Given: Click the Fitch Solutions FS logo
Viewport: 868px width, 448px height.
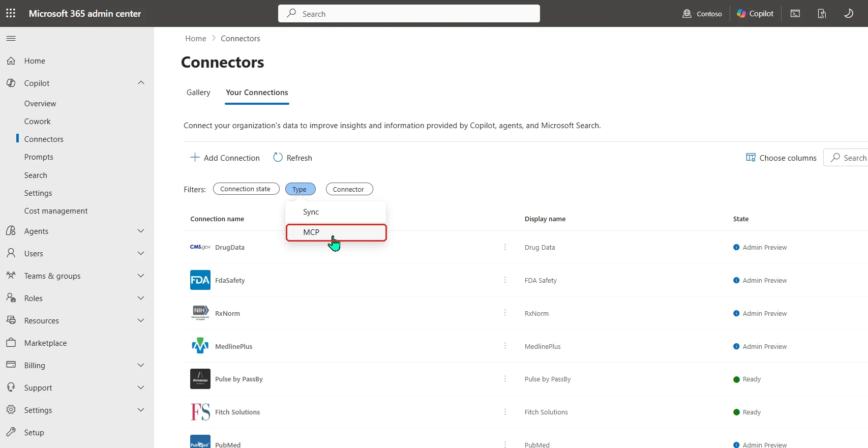Looking at the screenshot, I should tap(200, 412).
